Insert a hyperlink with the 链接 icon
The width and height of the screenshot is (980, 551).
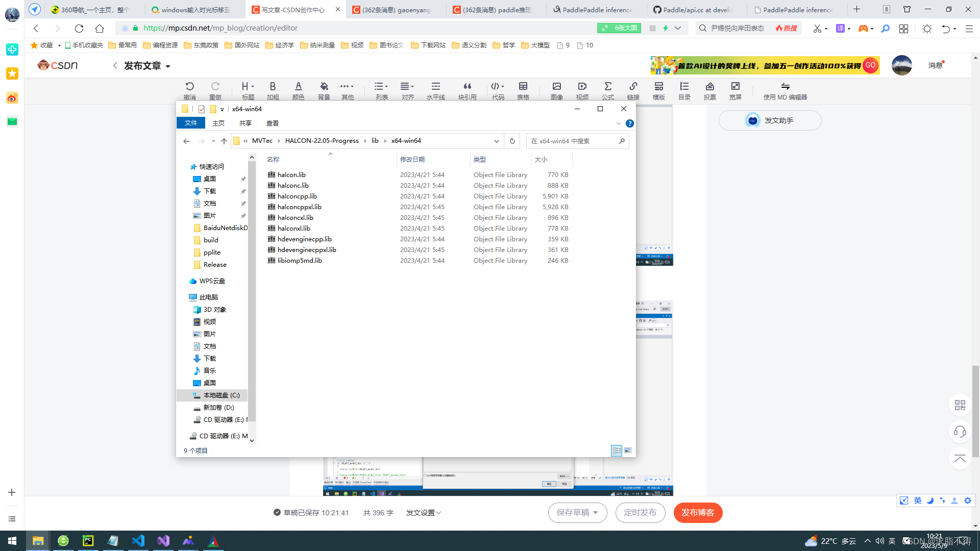tap(633, 90)
